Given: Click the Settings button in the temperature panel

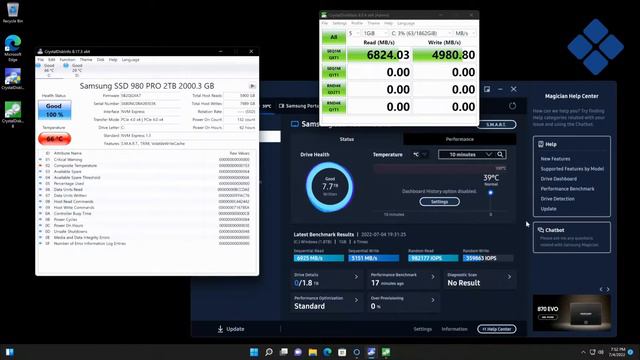Looking at the screenshot, I should pyautogui.click(x=439, y=202).
